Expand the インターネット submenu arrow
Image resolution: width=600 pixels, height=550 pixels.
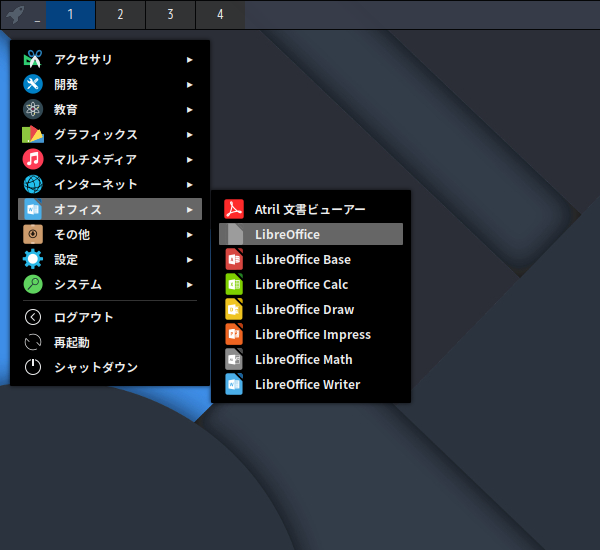pos(189,185)
